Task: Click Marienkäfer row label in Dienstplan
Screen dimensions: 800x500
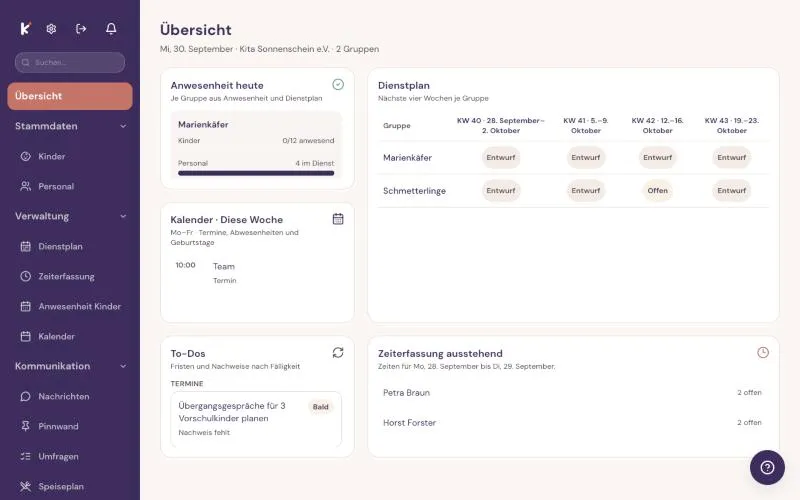Action: coord(407,158)
